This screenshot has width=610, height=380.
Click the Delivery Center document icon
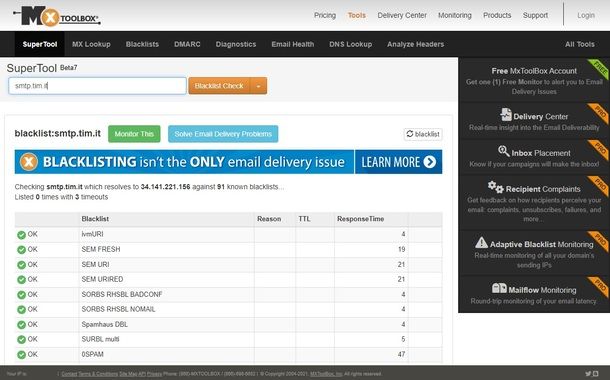pos(506,115)
